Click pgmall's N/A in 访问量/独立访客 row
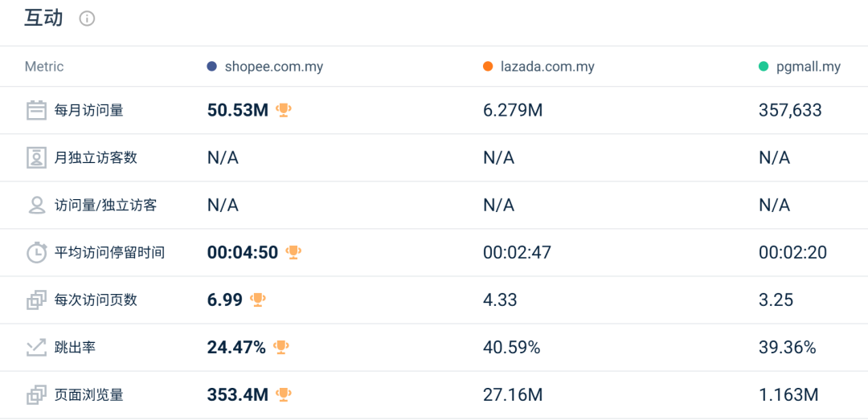The image size is (868, 420). [x=775, y=206]
